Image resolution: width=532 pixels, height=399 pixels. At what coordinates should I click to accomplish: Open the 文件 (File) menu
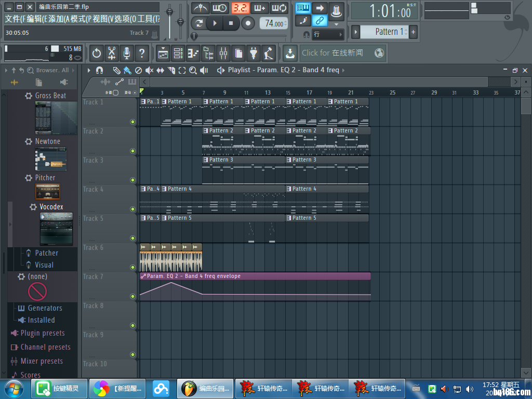coord(15,19)
